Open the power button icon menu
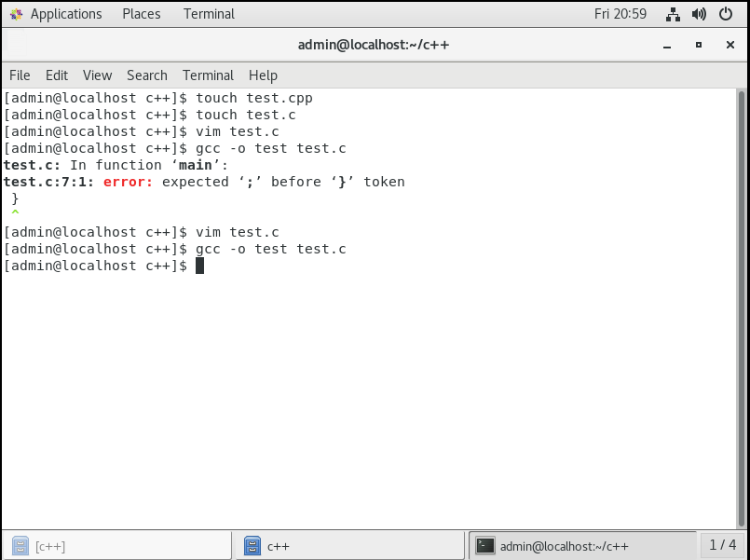The height and width of the screenshot is (560, 750). (726, 14)
